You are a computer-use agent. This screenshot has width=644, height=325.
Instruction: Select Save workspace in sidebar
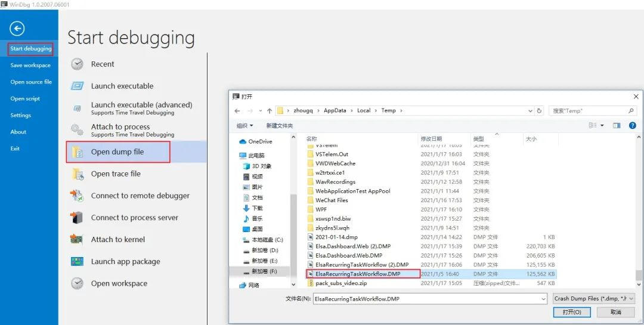coord(30,66)
